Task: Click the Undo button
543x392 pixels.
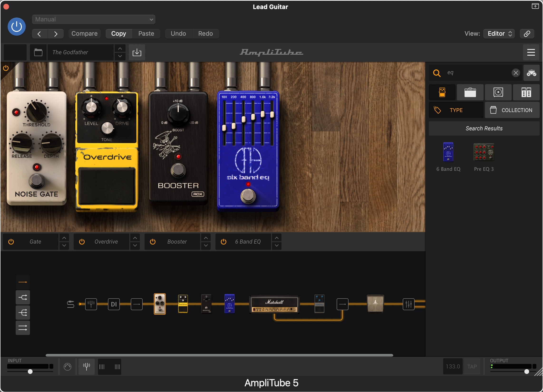Action: click(x=178, y=34)
